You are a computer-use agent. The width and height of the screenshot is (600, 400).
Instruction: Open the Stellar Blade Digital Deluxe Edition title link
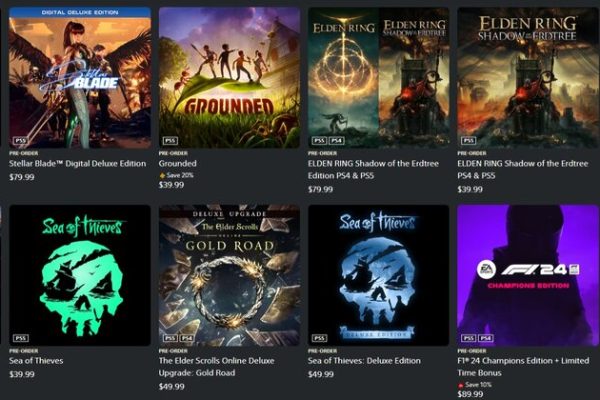click(78, 163)
